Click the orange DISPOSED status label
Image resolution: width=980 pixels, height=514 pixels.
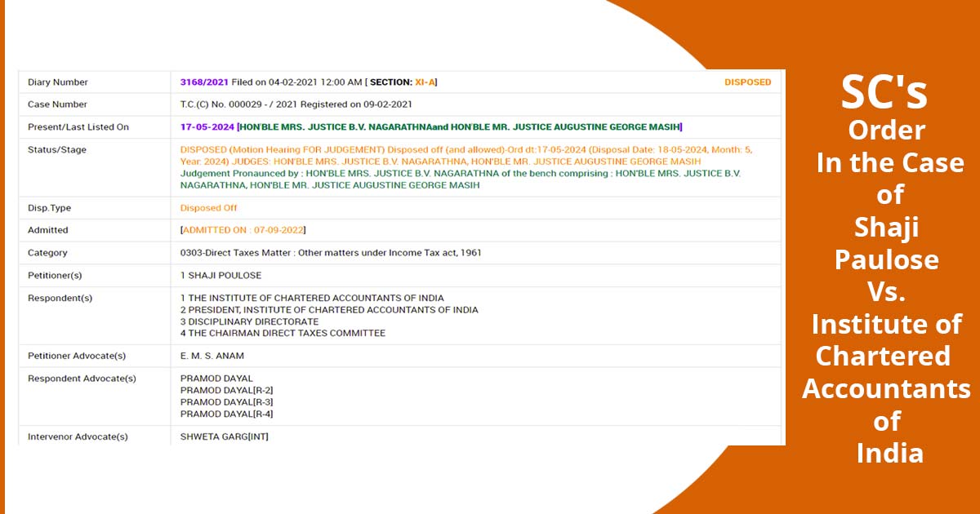(x=747, y=82)
